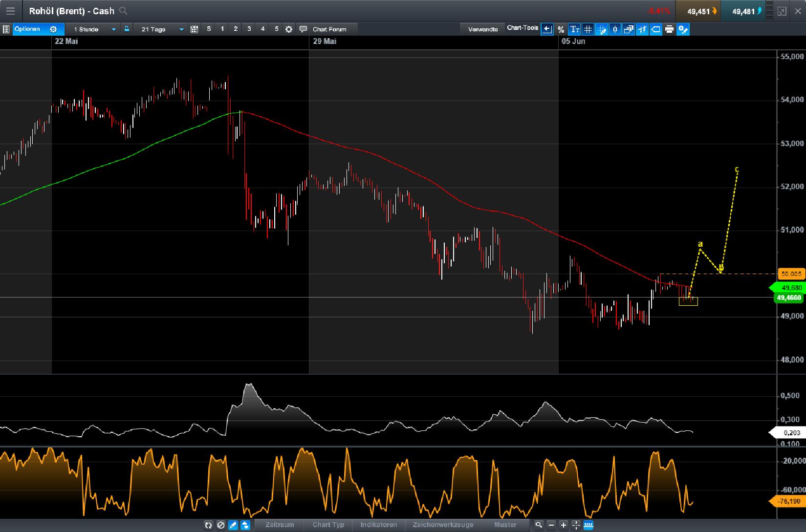Image resolution: width=806 pixels, height=532 pixels.
Task: Toggle the crosshair cursor in bottom toolbar
Action: click(575, 525)
